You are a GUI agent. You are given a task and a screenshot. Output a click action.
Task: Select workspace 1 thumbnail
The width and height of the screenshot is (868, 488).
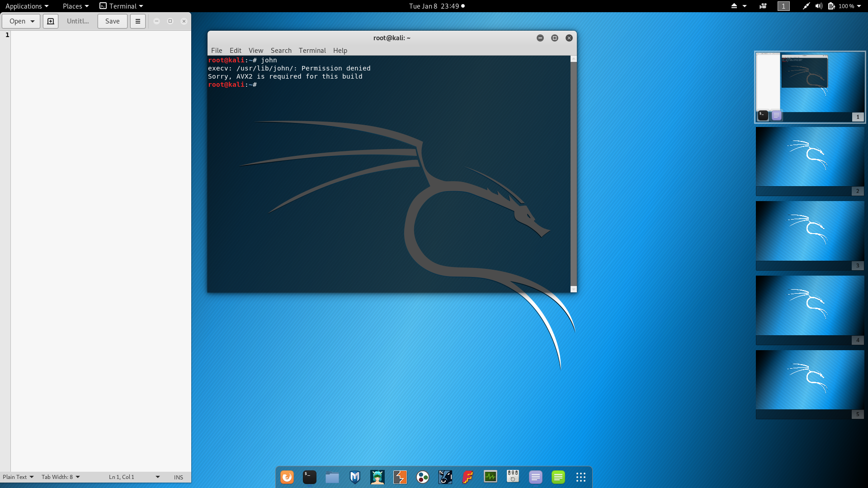pos(810,87)
